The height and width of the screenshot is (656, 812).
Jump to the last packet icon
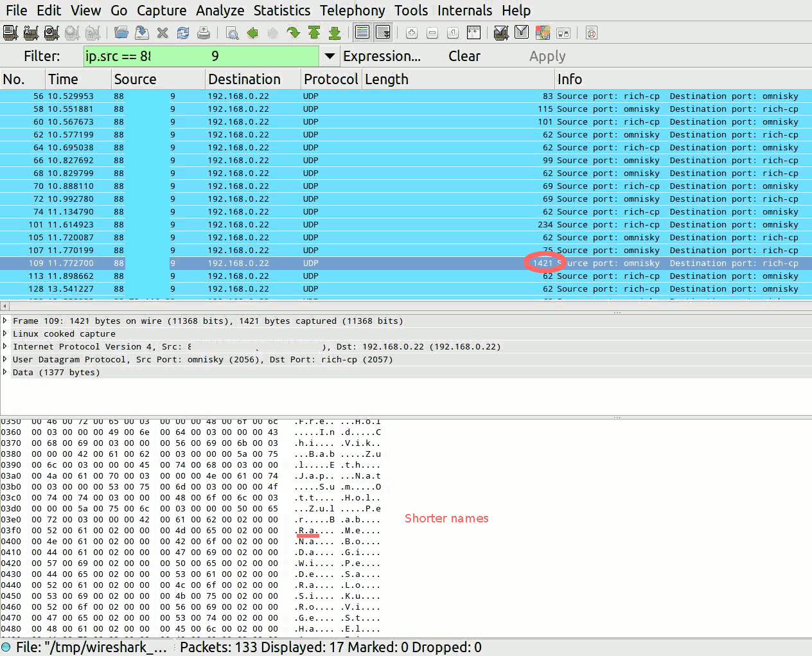(x=335, y=33)
